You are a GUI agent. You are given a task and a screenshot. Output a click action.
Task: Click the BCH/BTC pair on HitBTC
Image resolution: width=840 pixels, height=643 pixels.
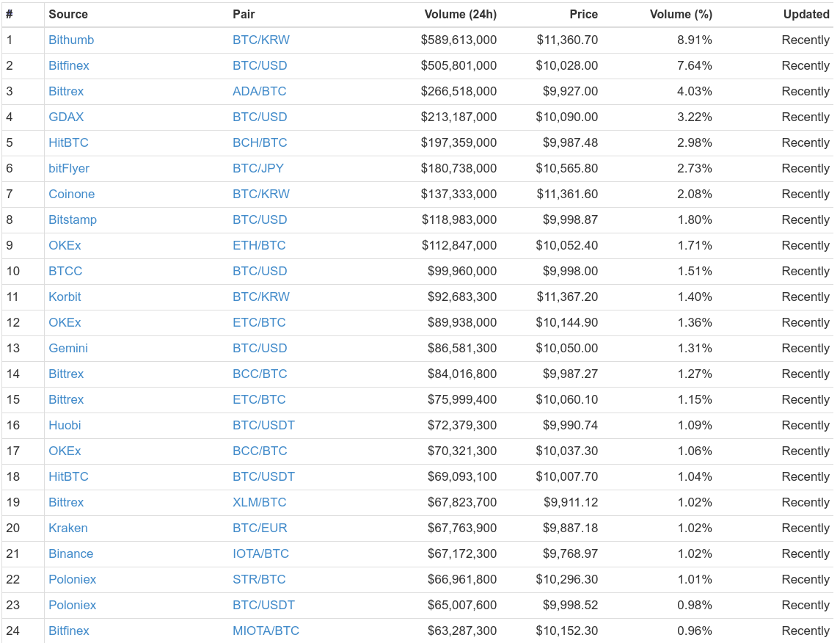pos(260,143)
